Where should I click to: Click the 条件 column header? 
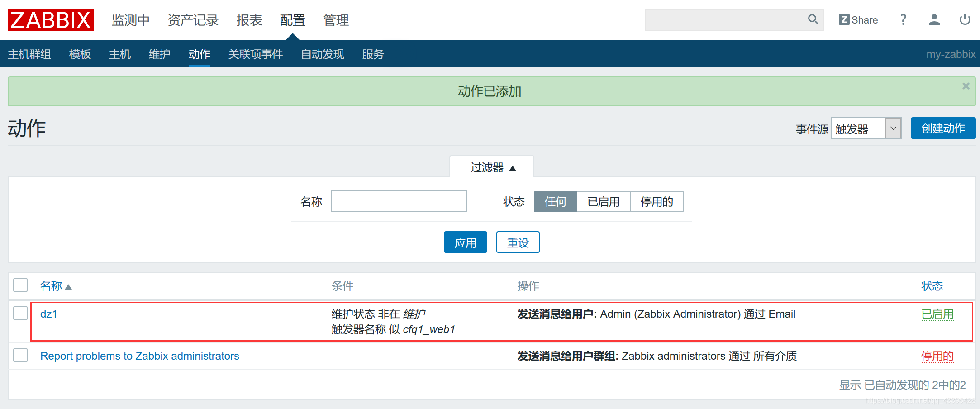[x=343, y=286]
